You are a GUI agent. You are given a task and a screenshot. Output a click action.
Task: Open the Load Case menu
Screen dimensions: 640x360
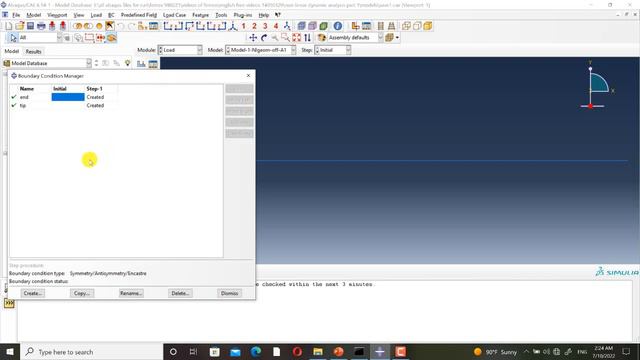pos(174,15)
